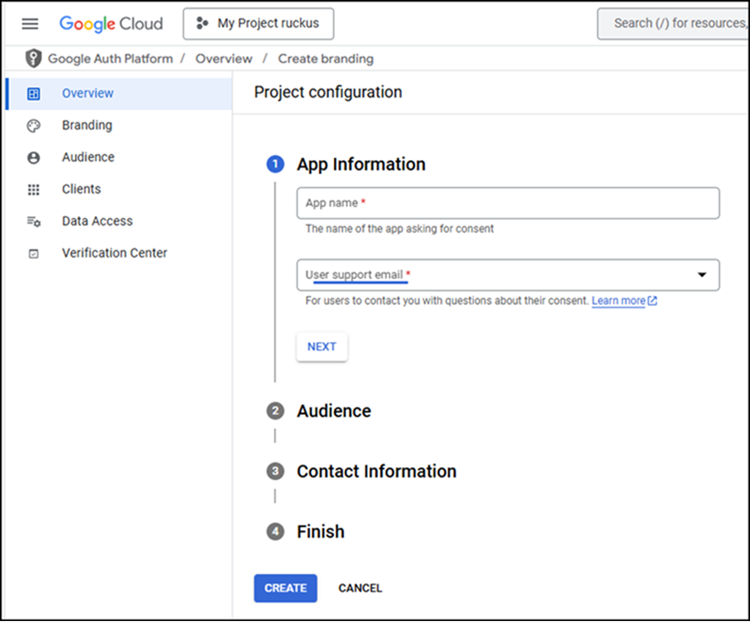Viewport: 750px width, 622px height.
Task: Click the App name input field
Action: [x=508, y=203]
